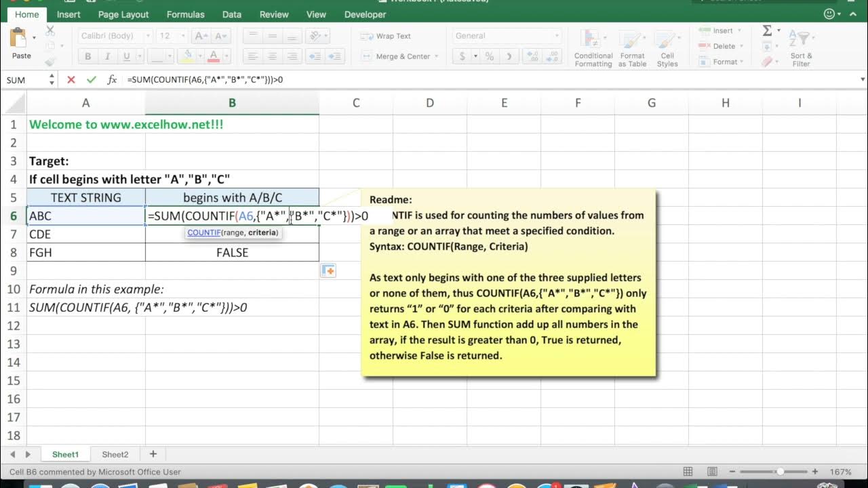Click the Paste Options icon below the table
This screenshot has width=868, height=488.
pyautogui.click(x=328, y=271)
